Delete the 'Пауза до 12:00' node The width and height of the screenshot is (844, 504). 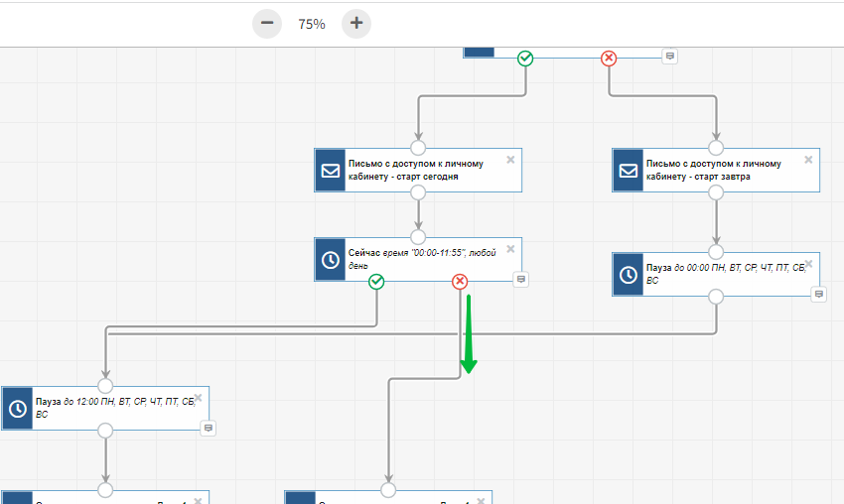coord(198,397)
